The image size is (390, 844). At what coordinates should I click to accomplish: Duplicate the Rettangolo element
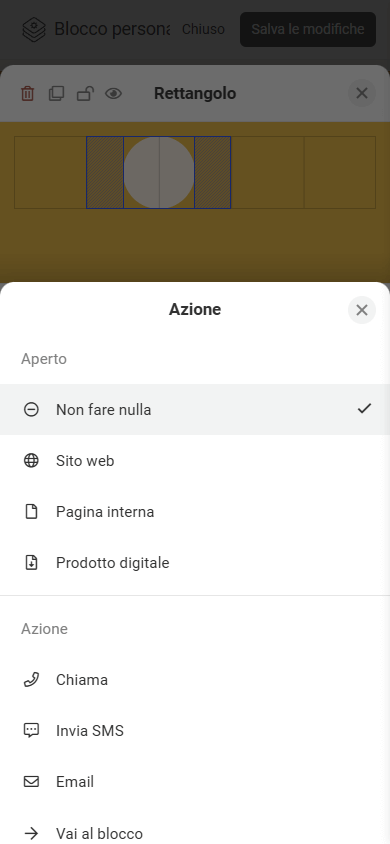[56, 94]
